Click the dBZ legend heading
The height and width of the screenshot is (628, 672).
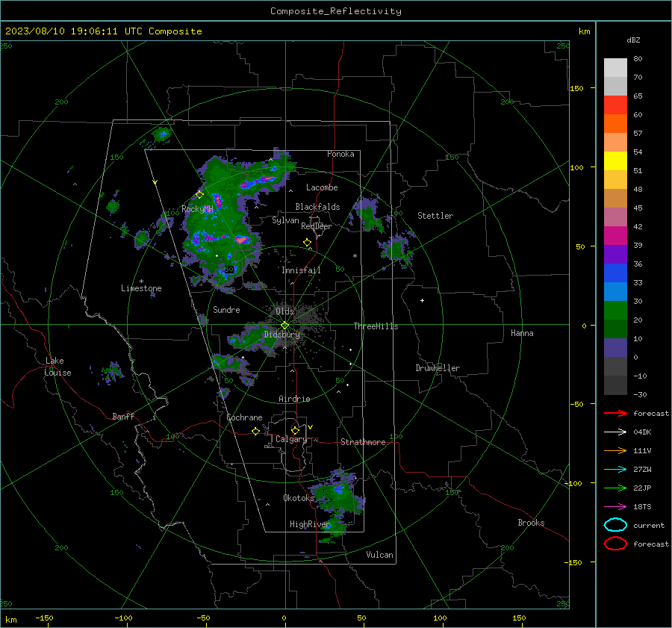633,40
